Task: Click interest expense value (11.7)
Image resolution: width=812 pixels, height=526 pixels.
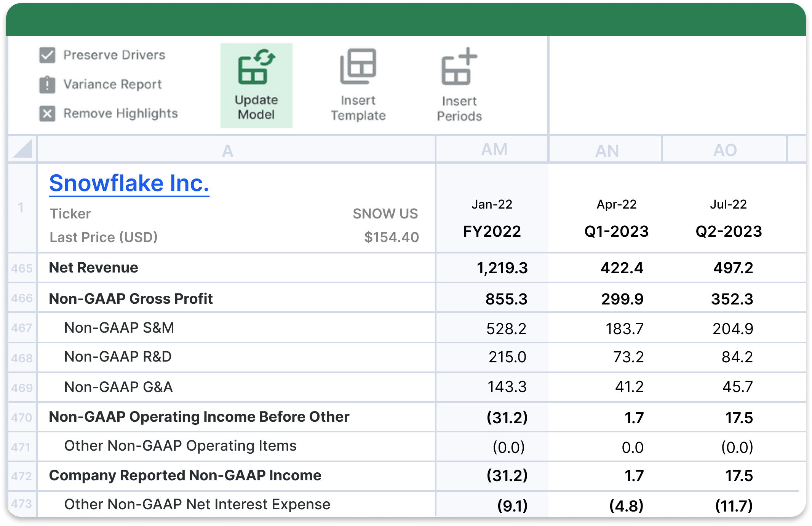Action: [734, 505]
